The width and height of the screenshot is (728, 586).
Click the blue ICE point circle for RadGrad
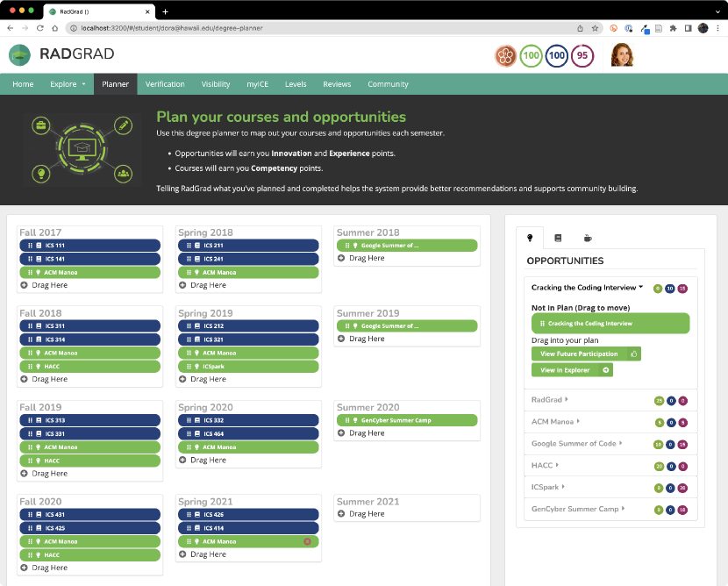click(671, 401)
